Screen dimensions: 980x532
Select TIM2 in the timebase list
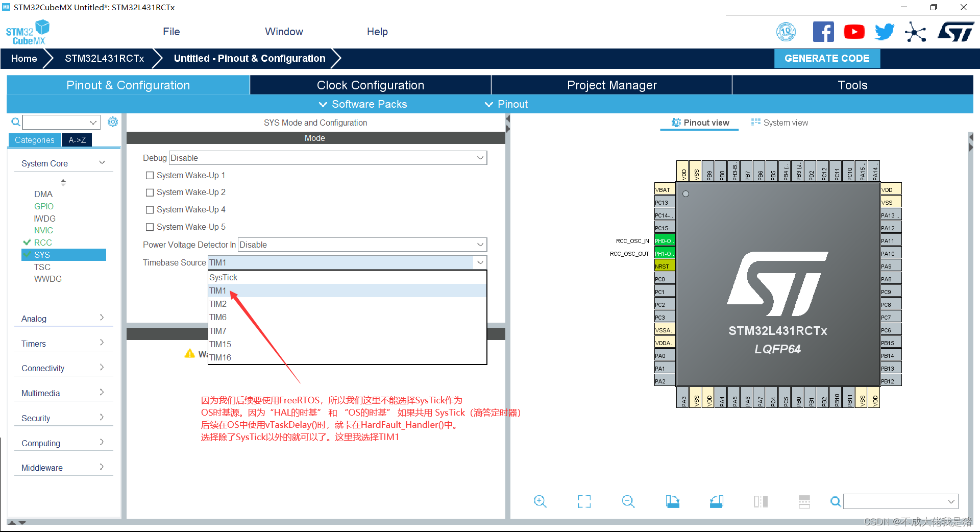click(347, 304)
